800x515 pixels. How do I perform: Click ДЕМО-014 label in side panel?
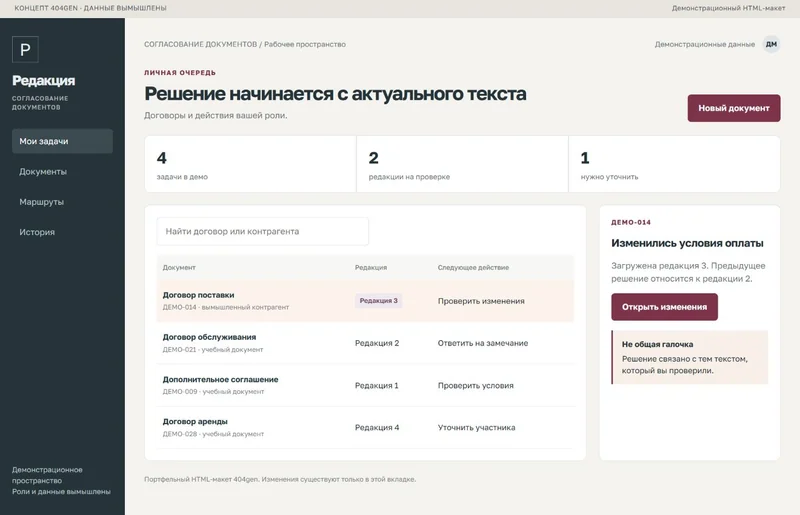tap(631, 222)
